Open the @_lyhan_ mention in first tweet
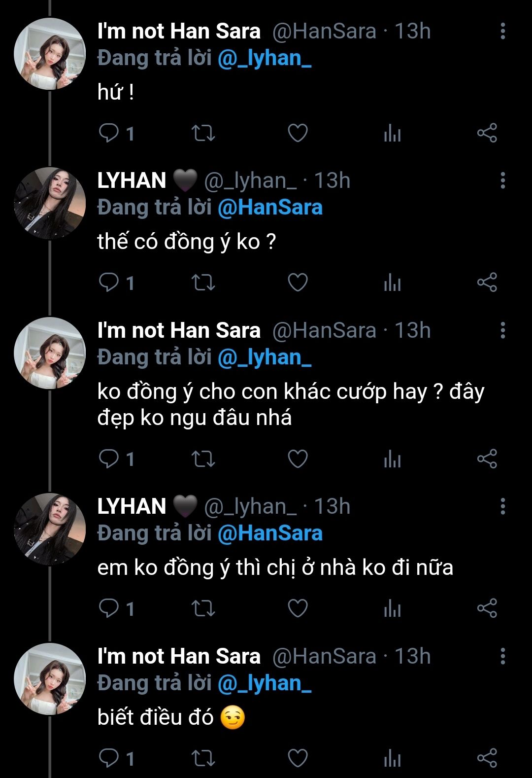 (264, 58)
